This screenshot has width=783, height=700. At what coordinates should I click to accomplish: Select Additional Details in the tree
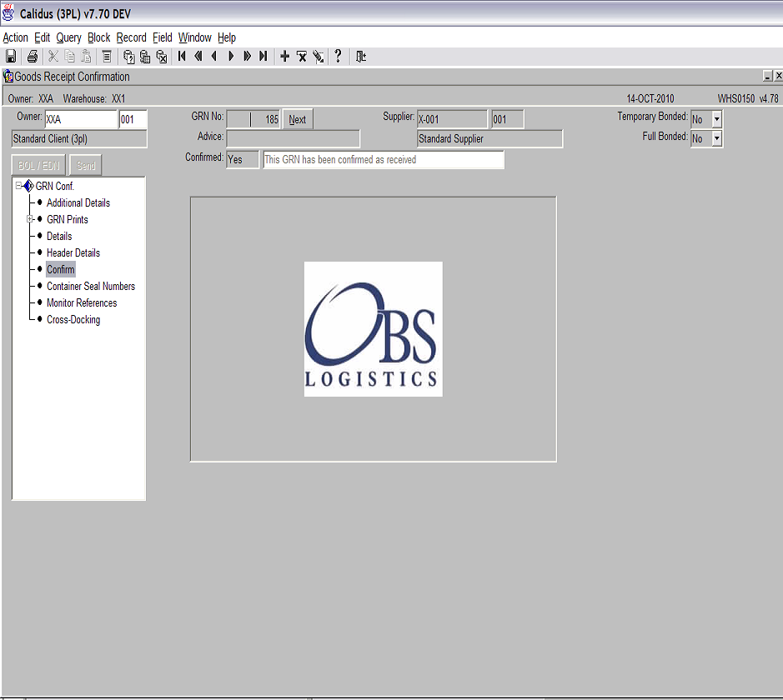(x=78, y=202)
